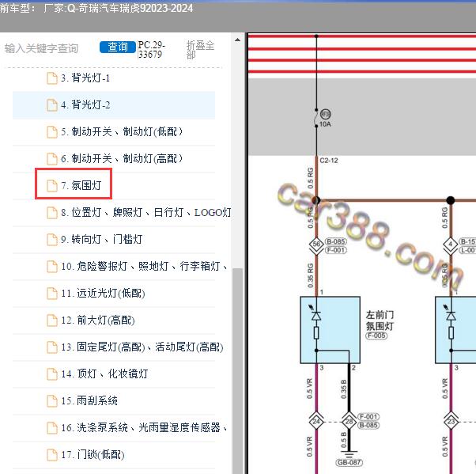
Task: Open 17. 门锁(低配) entry
Action: (x=93, y=454)
